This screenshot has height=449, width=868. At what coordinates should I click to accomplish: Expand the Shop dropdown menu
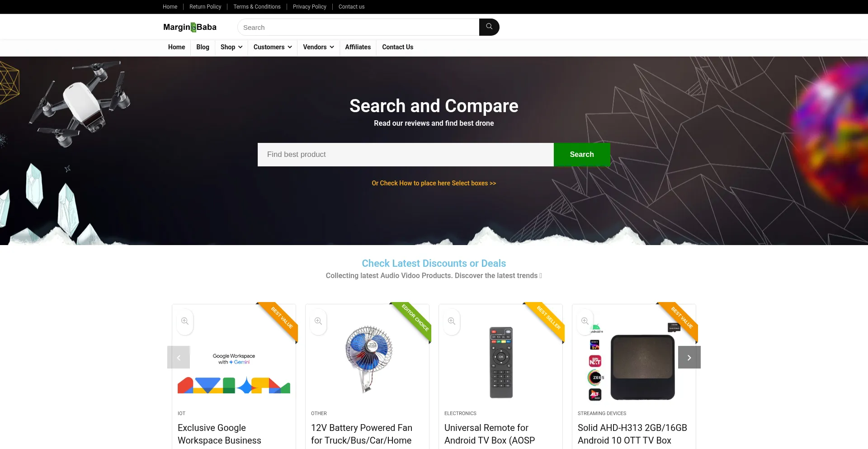coord(231,47)
